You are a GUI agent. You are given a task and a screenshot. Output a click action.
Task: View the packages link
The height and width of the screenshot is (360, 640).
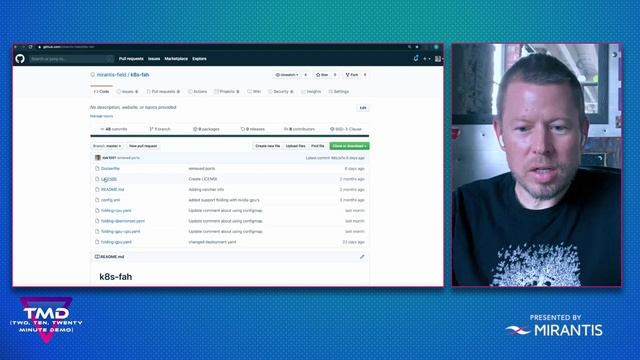tap(206, 129)
